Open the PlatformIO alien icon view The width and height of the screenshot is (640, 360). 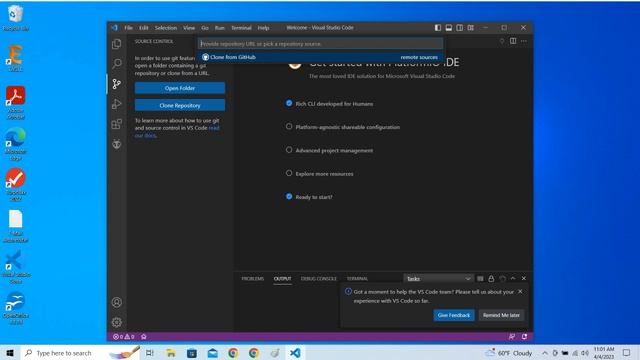pos(117,144)
